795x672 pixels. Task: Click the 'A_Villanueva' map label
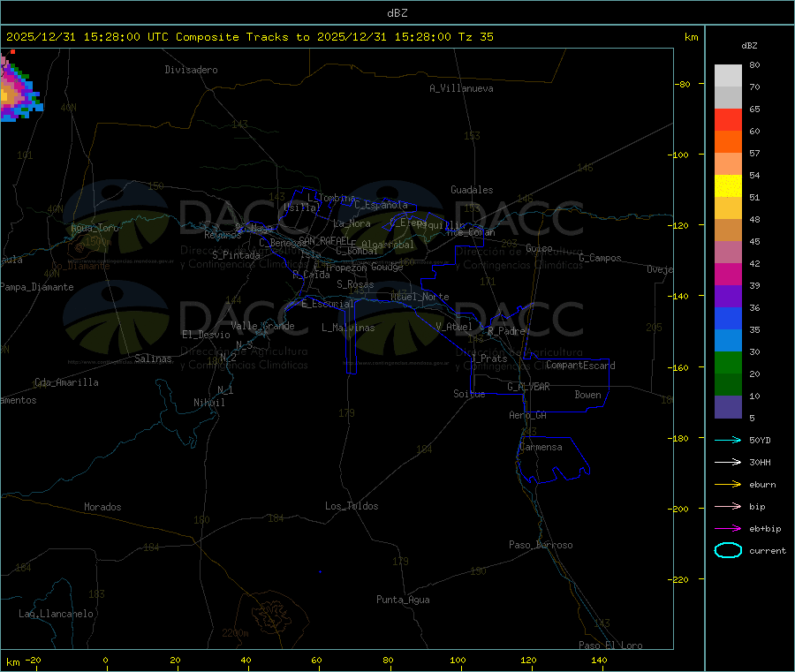461,88
